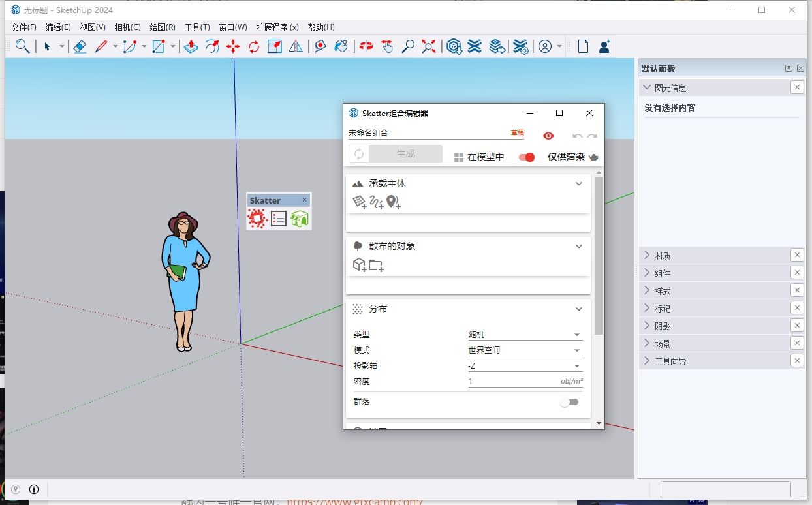Viewport: 812px width, 505px height.
Task: Select the Zoom tool
Action: pyautogui.click(x=408, y=46)
